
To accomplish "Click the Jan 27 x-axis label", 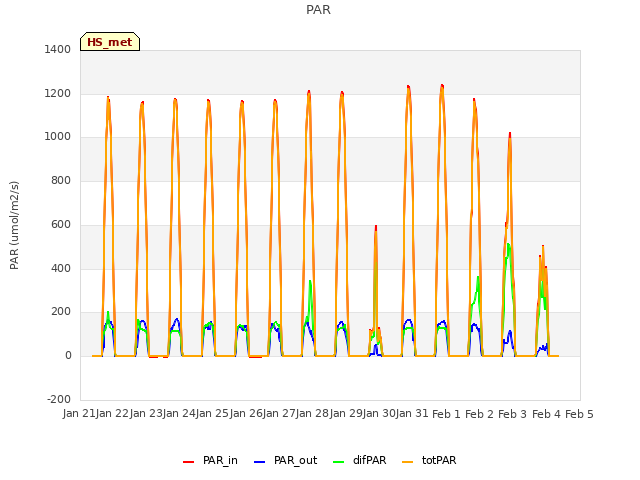I will coord(279,413).
